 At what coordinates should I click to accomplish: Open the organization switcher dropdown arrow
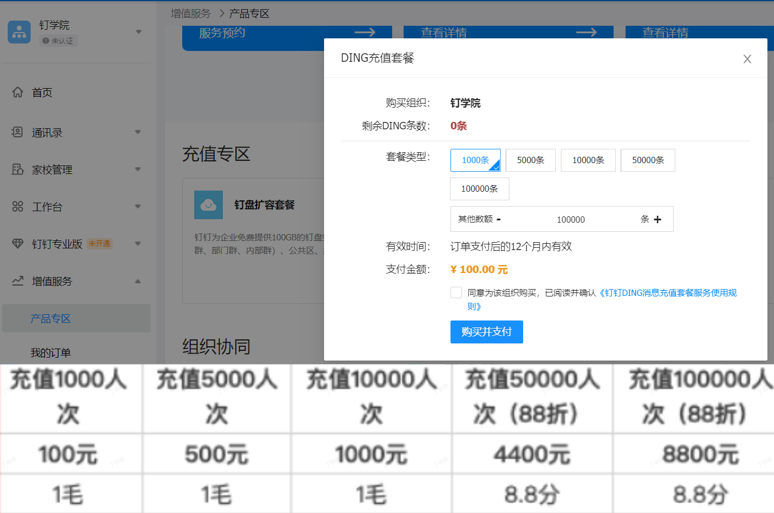pyautogui.click(x=139, y=32)
